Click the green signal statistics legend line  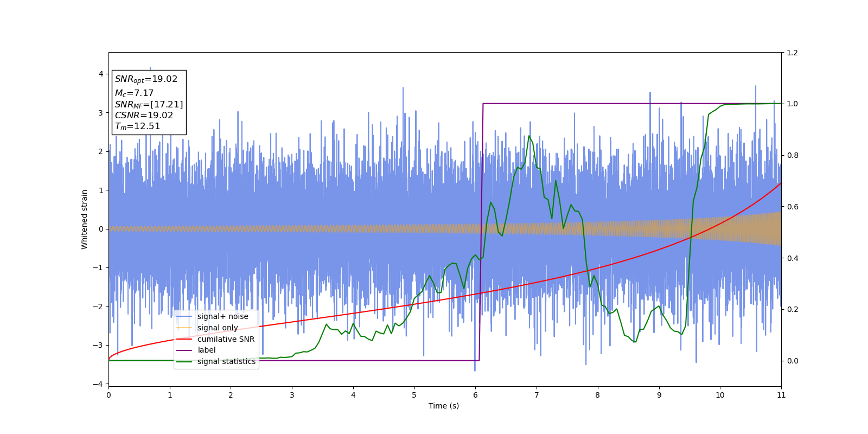coord(184,361)
